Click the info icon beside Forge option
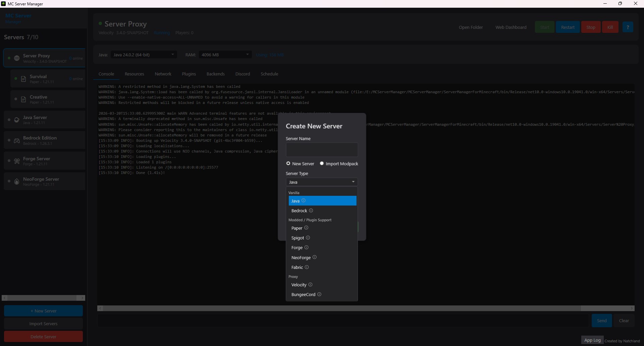Screen dimensions: 644x346 pos(306,247)
